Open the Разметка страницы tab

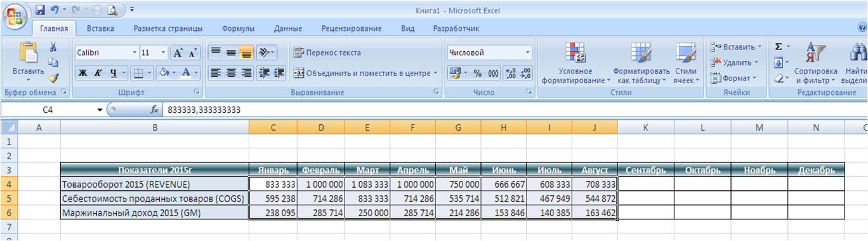(168, 29)
